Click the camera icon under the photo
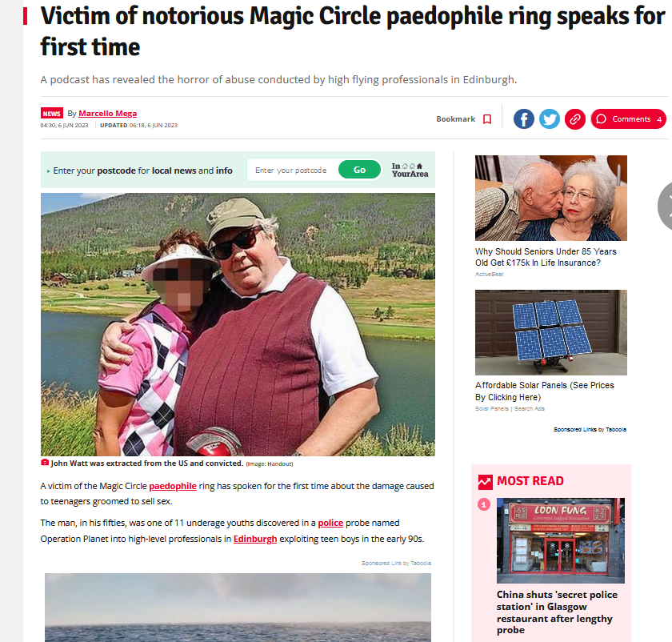Screen dimensions: 672x642 pos(45,463)
